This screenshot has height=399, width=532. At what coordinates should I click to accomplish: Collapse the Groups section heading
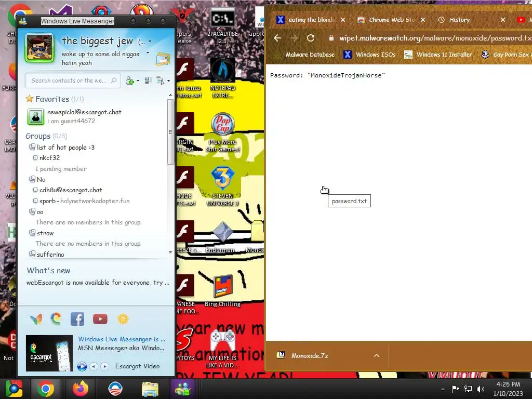pos(46,136)
